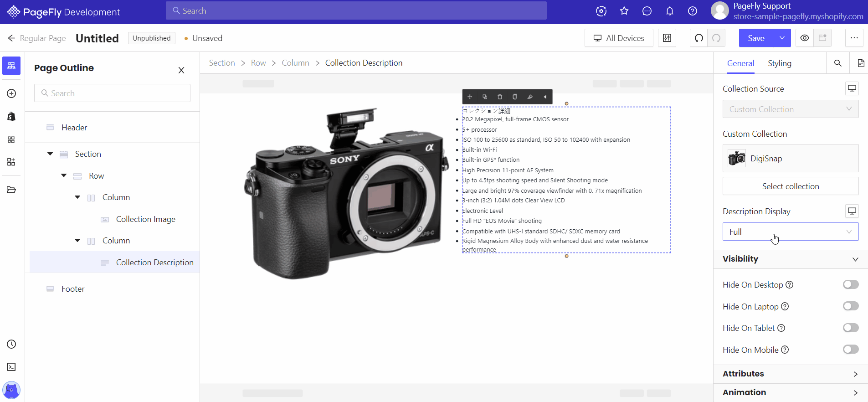Click the Undo button
This screenshot has height=402, width=868.
click(x=699, y=38)
